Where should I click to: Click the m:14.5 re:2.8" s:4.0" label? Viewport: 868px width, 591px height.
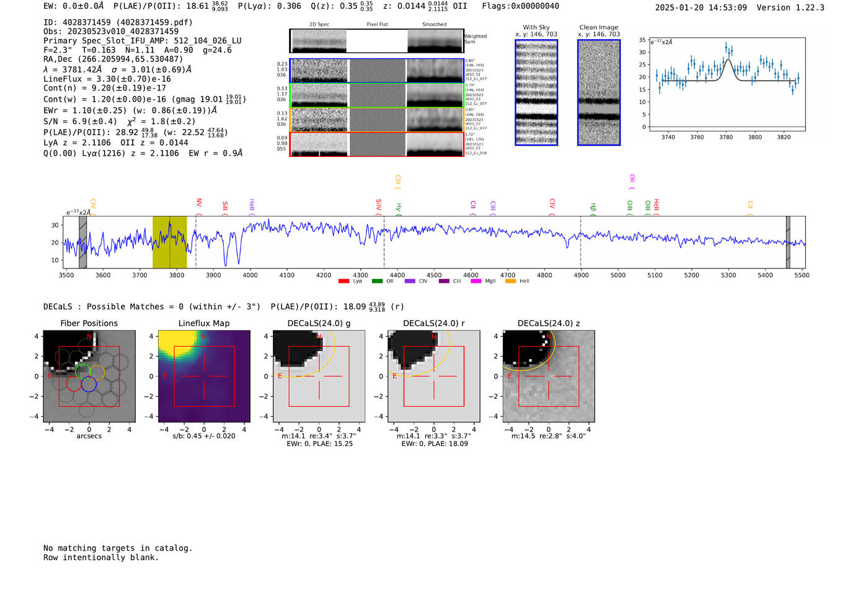549,436
